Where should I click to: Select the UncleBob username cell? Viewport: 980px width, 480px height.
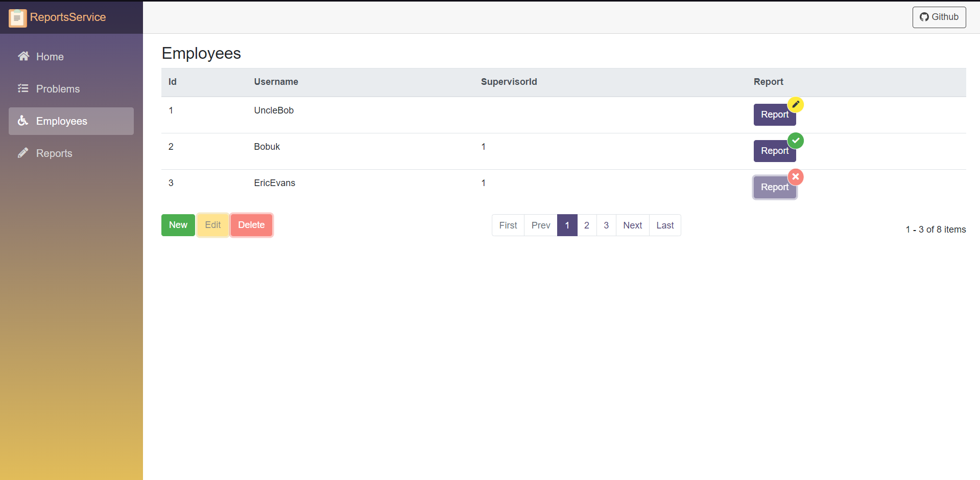coord(274,110)
